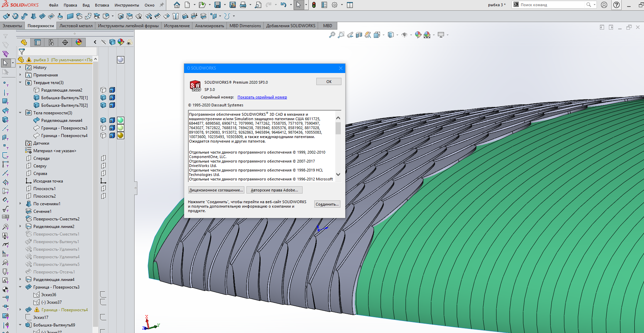Click the Save diskette icon
The image size is (644, 333).
point(217,5)
